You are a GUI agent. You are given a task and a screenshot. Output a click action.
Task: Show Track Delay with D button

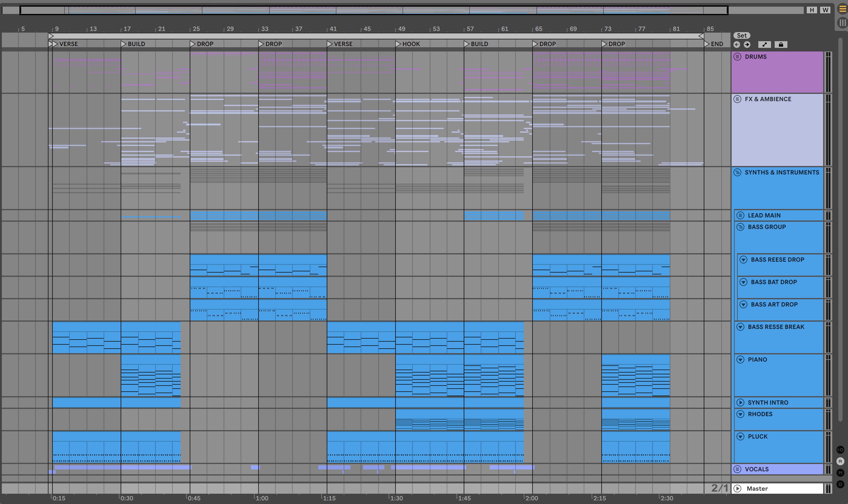point(840,484)
